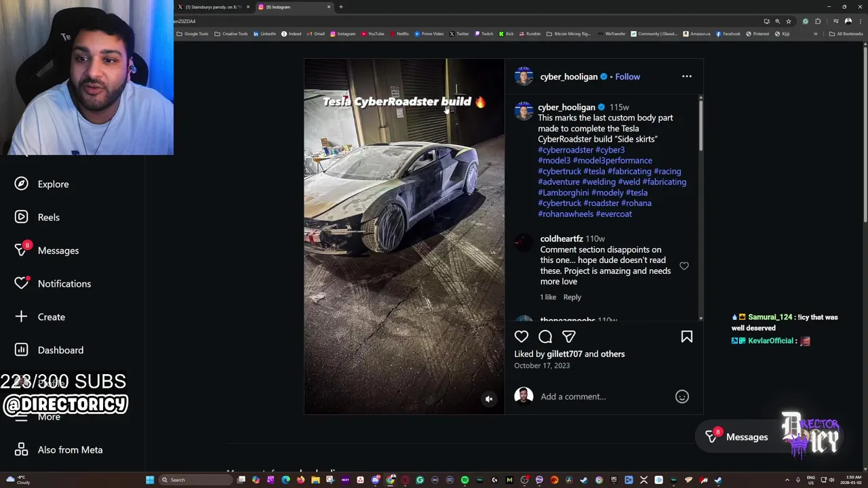Open the Windows Start menu
This screenshot has height=488, width=868.
pyautogui.click(x=150, y=480)
